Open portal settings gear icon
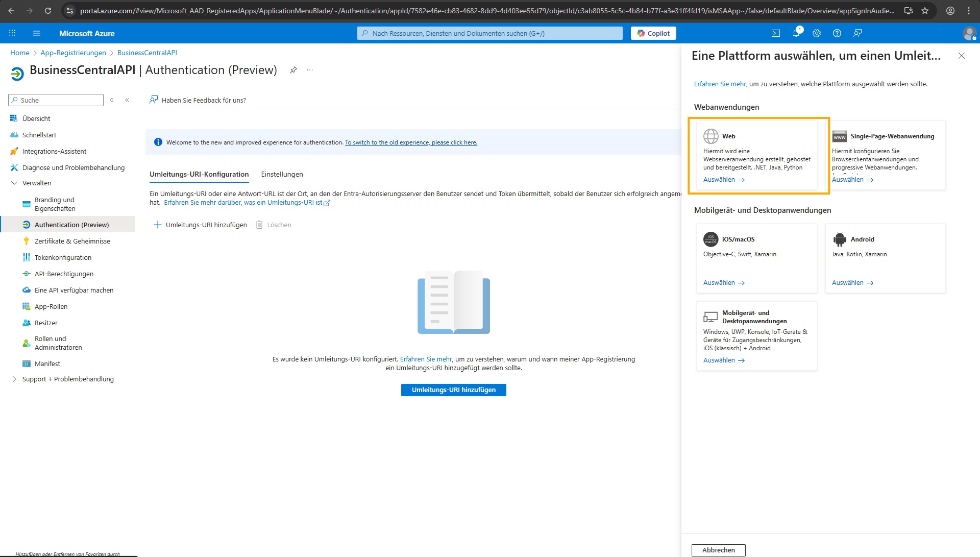Screen dimensions: 980x557 [x=817, y=33]
